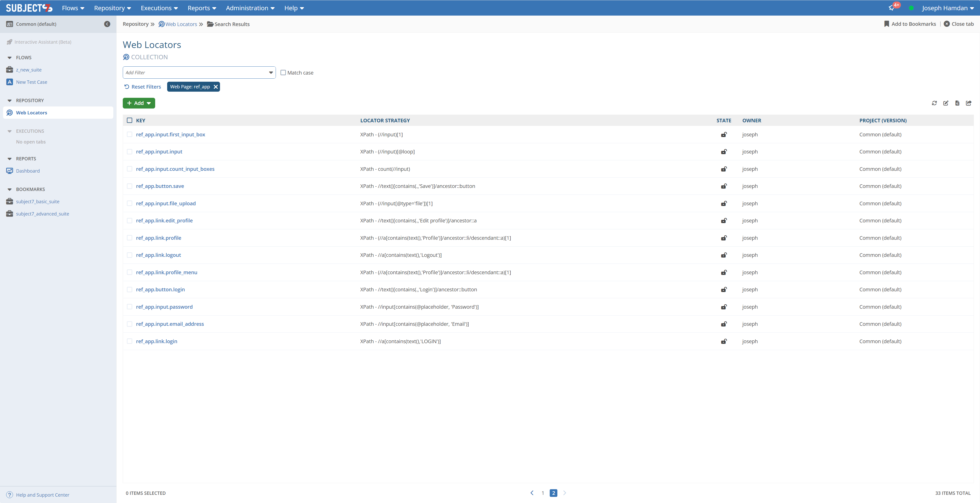980x503 pixels.
Task: Open the Administration menu
Action: coord(250,8)
